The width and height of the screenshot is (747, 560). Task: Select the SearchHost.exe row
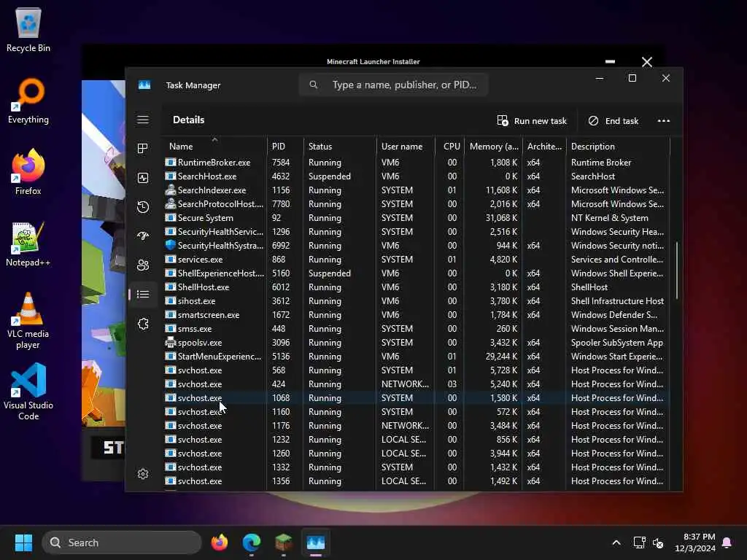coord(417,176)
